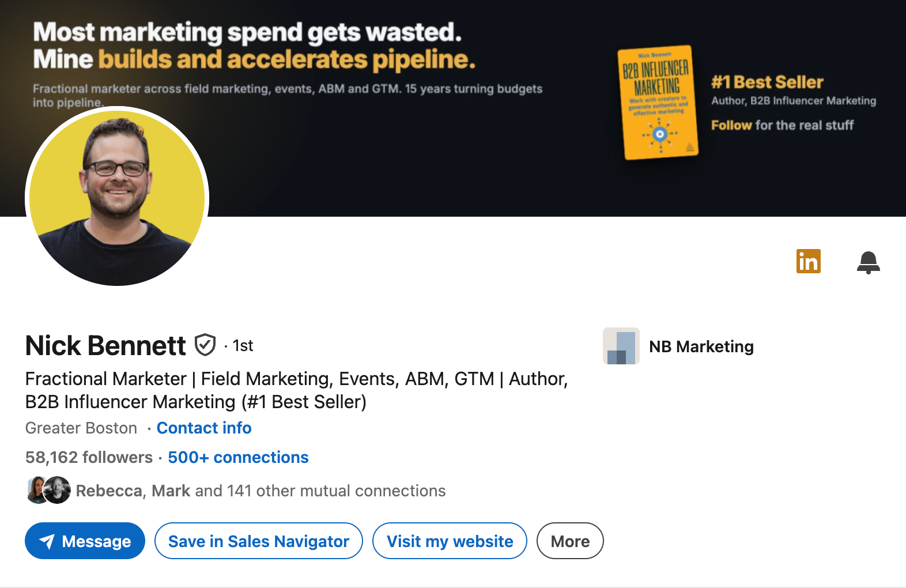This screenshot has height=588, width=906.
Task: Click the 58,162 followers count
Action: (x=89, y=457)
